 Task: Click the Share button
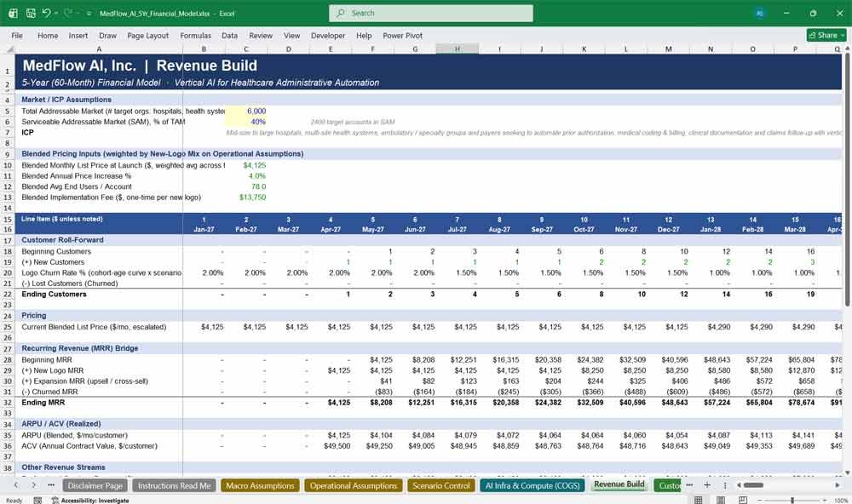coord(826,35)
